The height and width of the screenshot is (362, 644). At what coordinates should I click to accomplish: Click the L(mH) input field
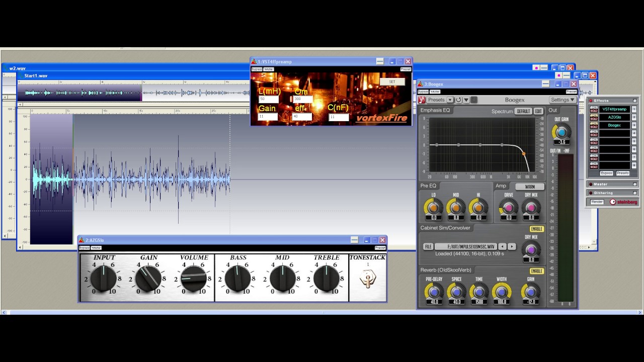(269, 99)
